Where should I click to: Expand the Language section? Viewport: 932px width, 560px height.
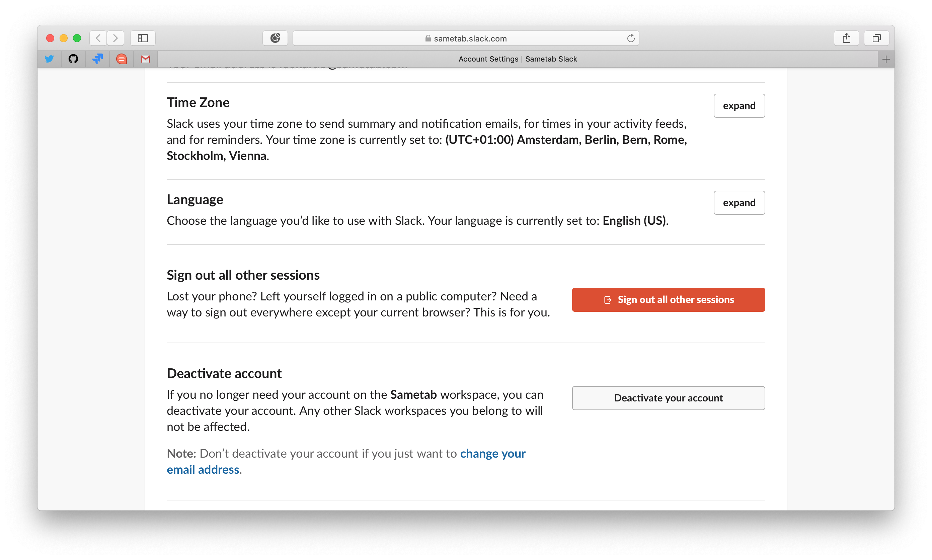(739, 203)
